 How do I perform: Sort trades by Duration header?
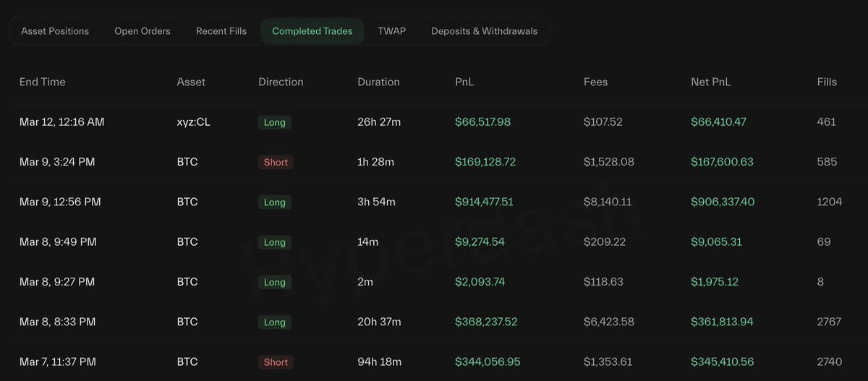(x=378, y=82)
